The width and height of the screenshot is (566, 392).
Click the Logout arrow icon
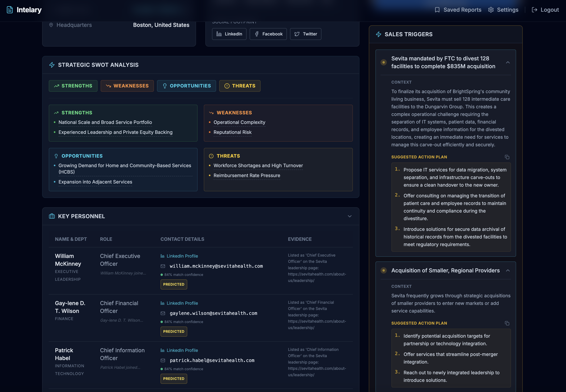534,10
